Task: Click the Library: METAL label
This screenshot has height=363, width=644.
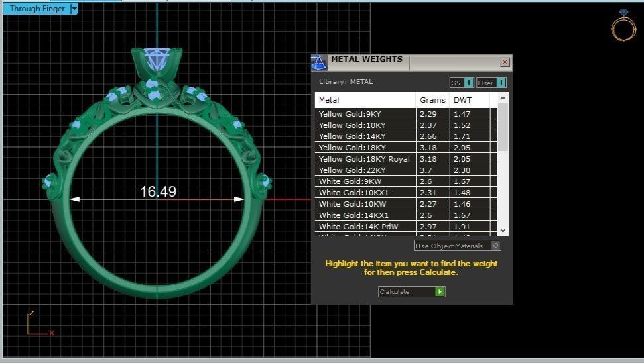Action: (x=346, y=82)
